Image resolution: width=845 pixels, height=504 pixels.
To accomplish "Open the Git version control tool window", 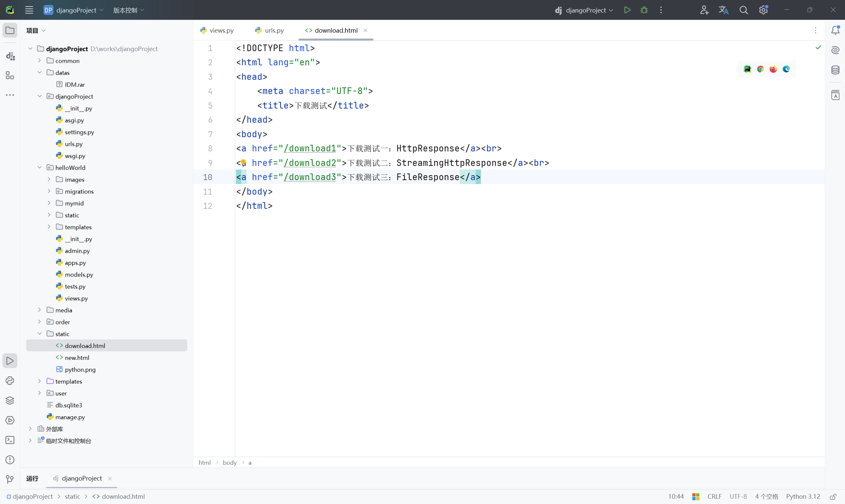I will tap(10, 479).
